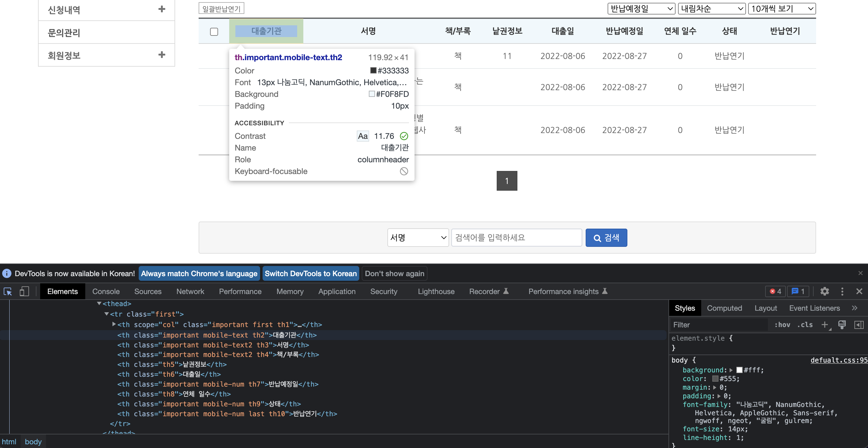Toggle the :hov element state button
The width and height of the screenshot is (868, 448).
pyautogui.click(x=782, y=325)
